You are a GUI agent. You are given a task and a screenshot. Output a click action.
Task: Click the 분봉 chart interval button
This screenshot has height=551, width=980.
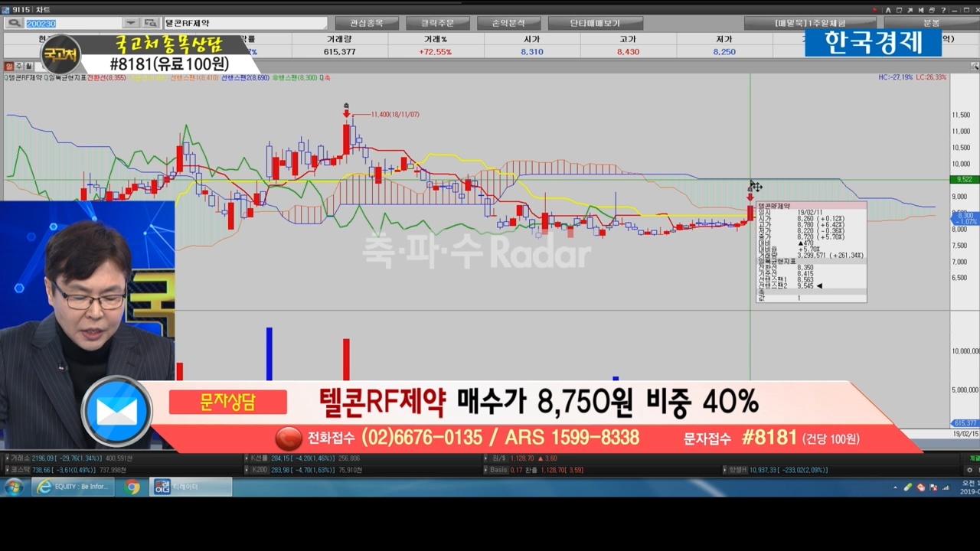[930, 24]
